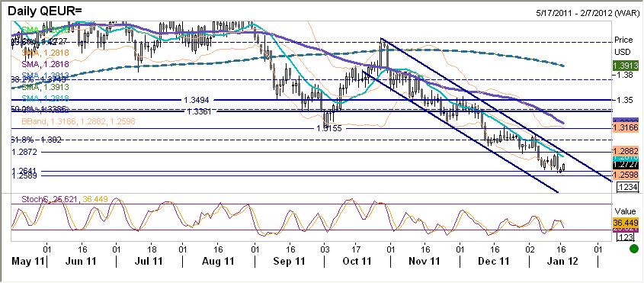Select the StochS indicator legend label

point(64,200)
